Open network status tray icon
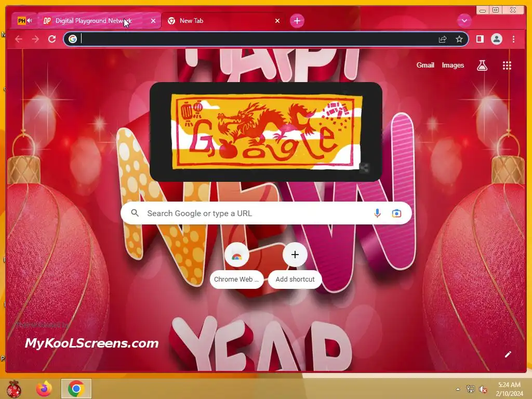This screenshot has width=532, height=399. pos(470,389)
